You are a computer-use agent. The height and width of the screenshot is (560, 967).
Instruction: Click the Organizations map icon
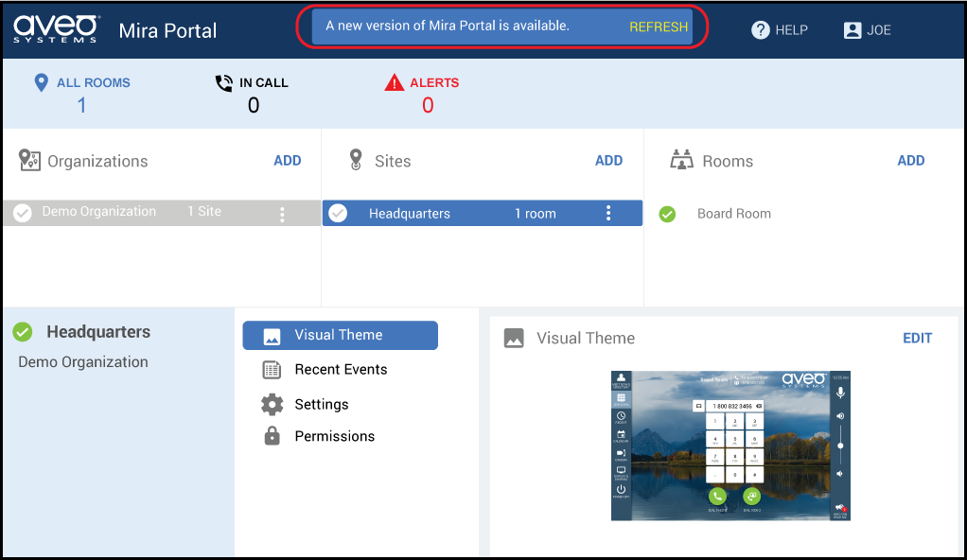tap(29, 161)
